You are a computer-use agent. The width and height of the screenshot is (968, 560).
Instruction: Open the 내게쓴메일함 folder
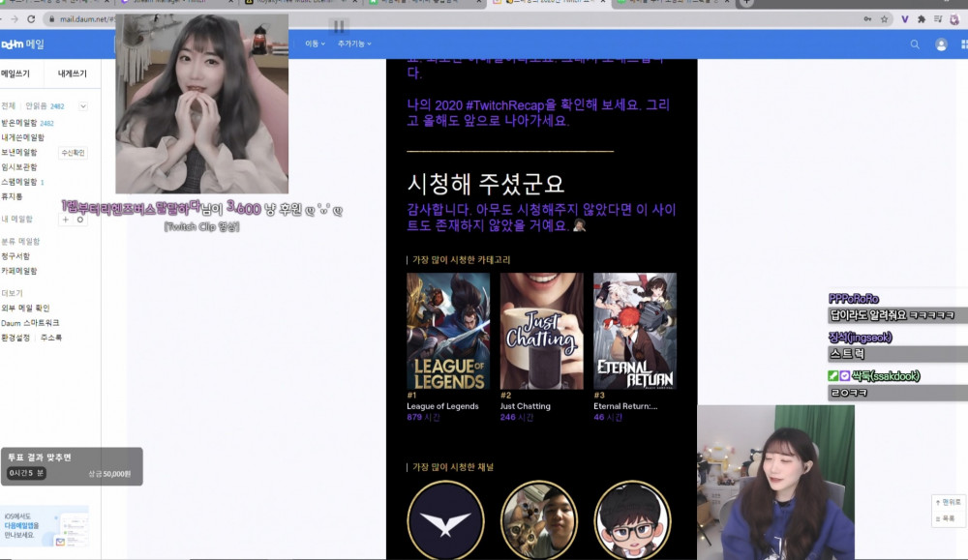pyautogui.click(x=23, y=137)
